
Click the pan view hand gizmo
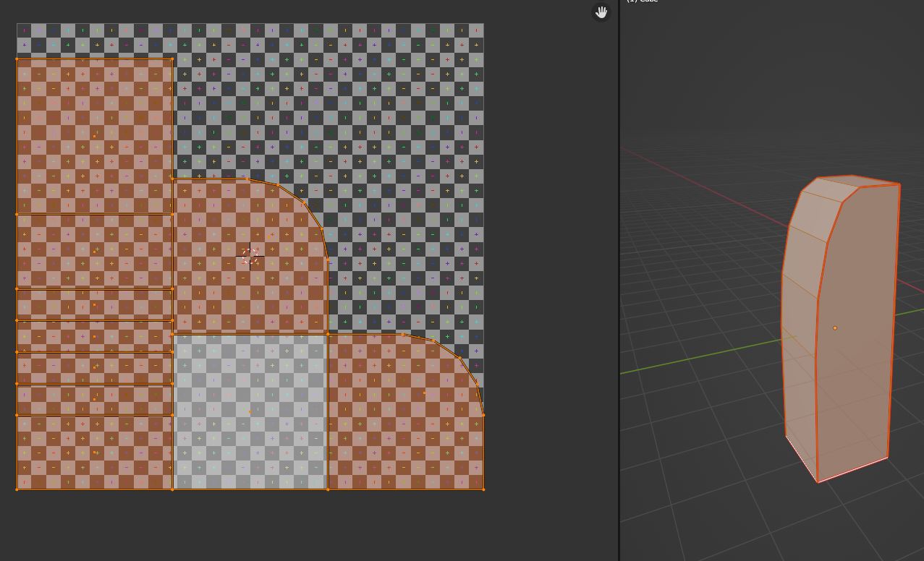pos(601,12)
